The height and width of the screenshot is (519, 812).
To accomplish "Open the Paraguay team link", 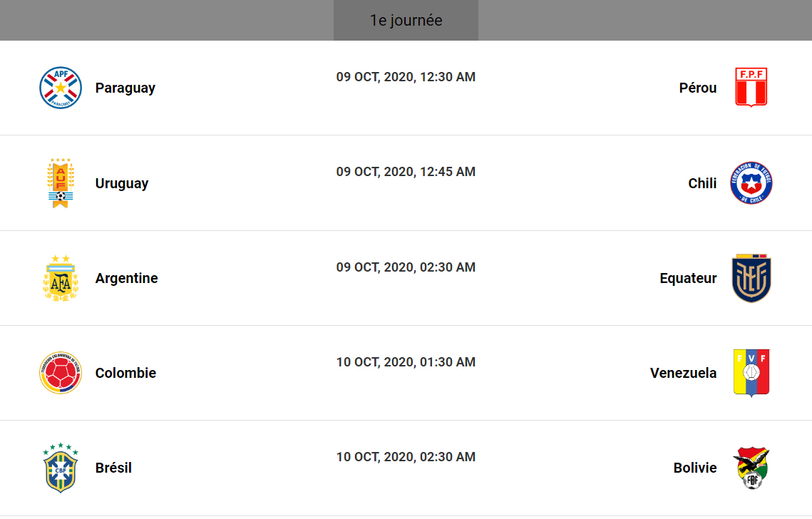I will tap(125, 88).
